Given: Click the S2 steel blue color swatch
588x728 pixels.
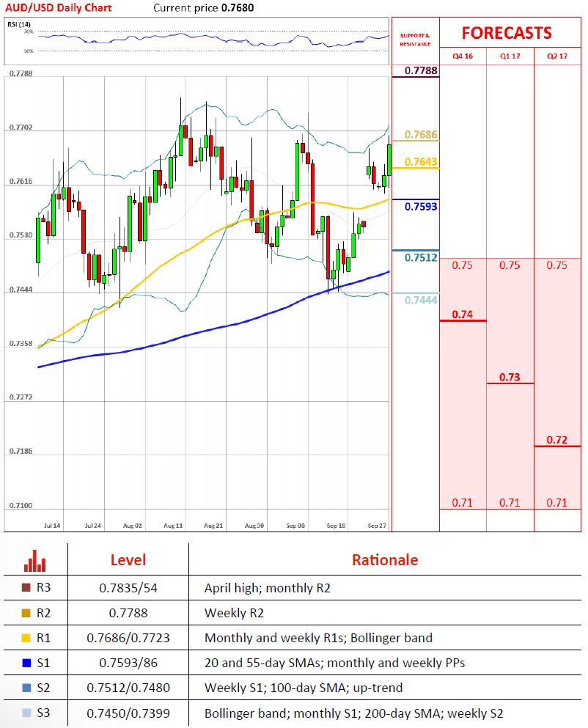Looking at the screenshot, I should point(26,688).
